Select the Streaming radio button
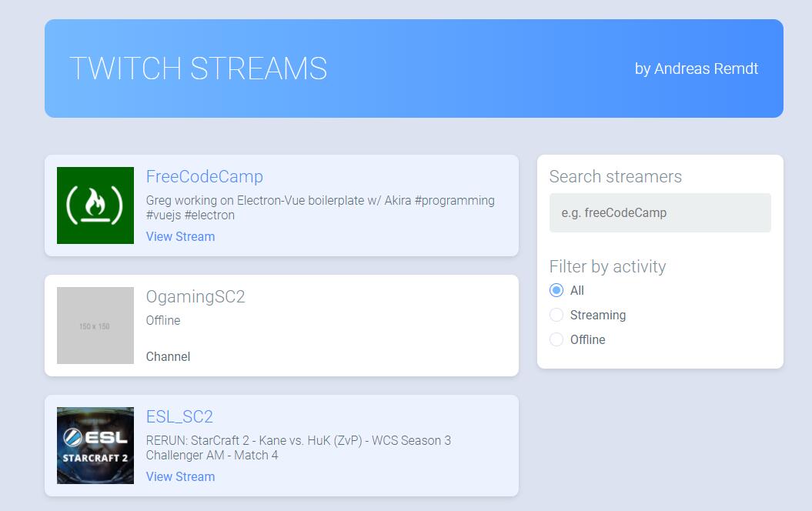This screenshot has height=511, width=812. coord(556,315)
